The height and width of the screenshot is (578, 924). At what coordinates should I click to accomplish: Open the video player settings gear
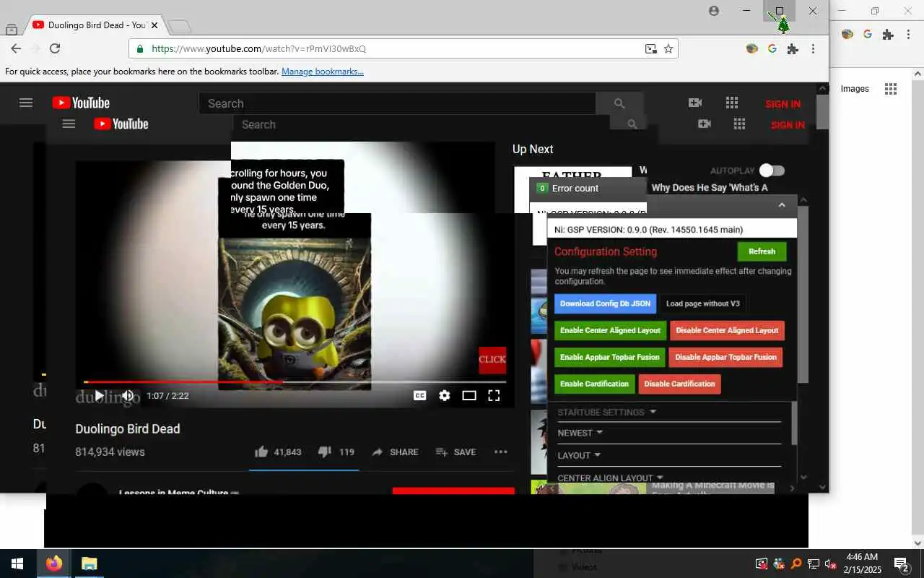(445, 395)
